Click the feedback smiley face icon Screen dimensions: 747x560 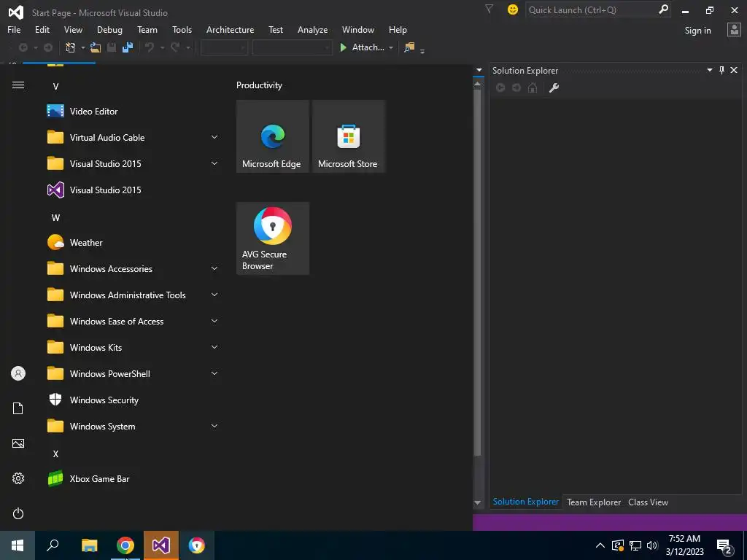point(513,9)
